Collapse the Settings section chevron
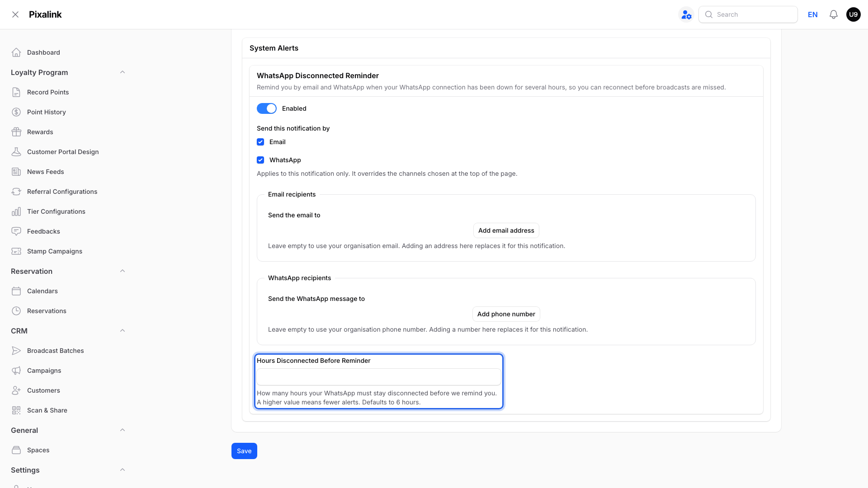 [123, 470]
